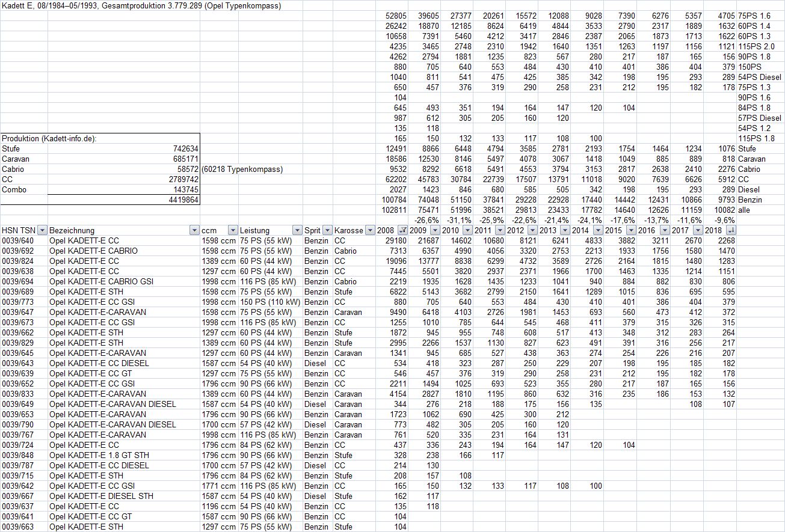Click the 2018 column sort filter button
785x532 pixels.
[x=730, y=230]
